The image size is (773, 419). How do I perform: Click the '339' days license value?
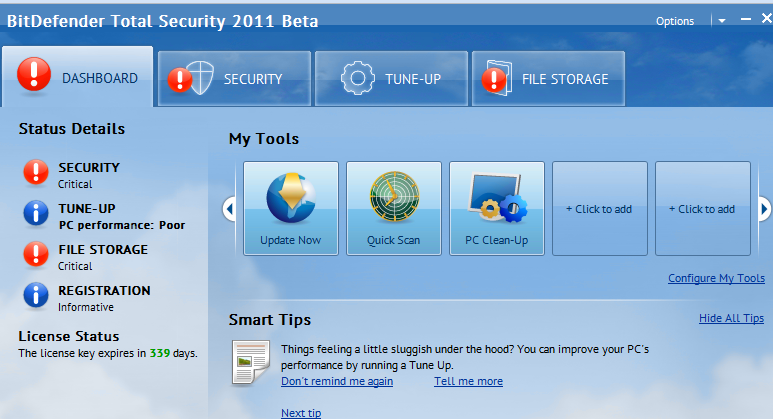(160, 353)
